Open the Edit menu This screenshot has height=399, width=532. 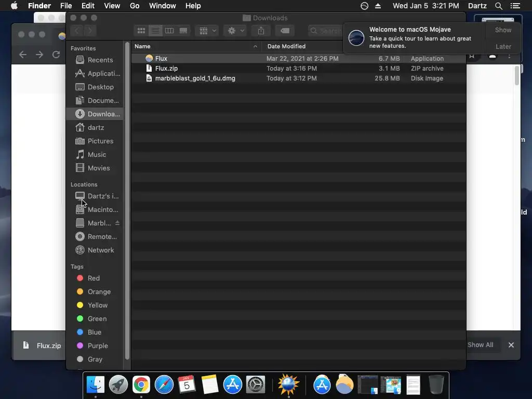click(x=88, y=6)
